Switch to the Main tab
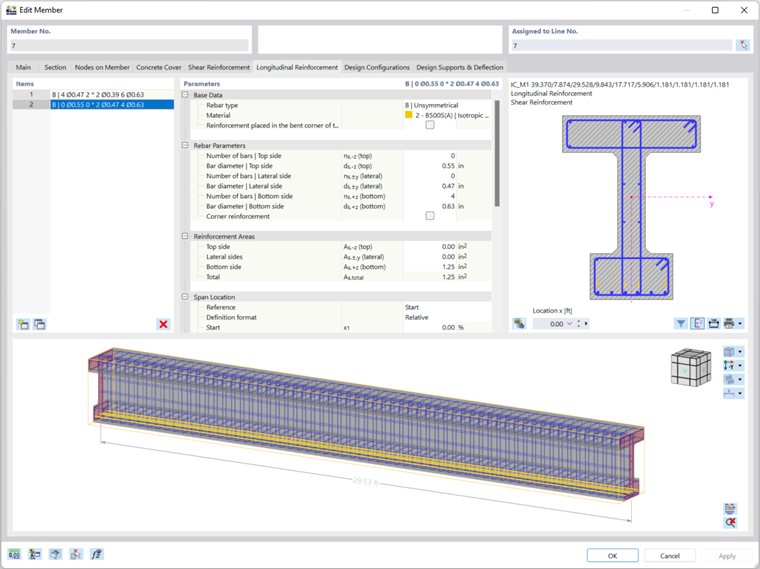Viewport: 760px width, 569px height. point(23,67)
